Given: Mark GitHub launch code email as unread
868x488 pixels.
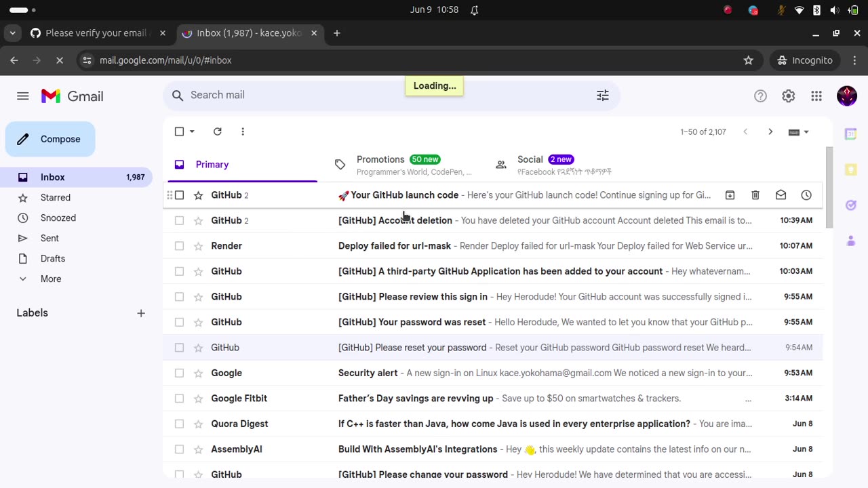Looking at the screenshot, I should (781, 195).
